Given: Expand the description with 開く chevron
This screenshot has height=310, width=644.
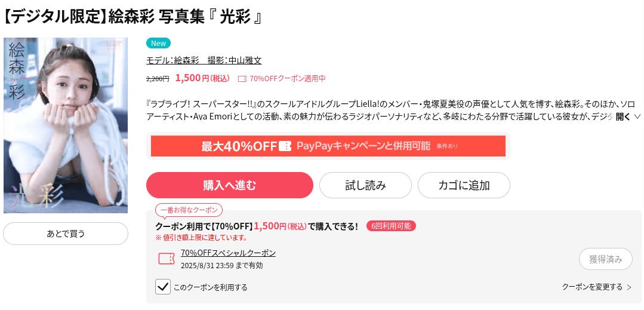Looking at the screenshot, I should [628, 116].
